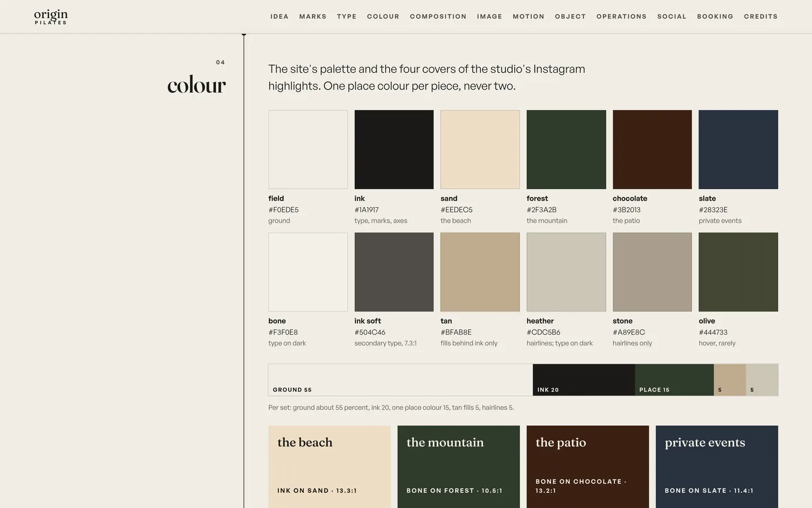Open the OBJECT nav link
Image resolution: width=812 pixels, height=508 pixels.
pyautogui.click(x=571, y=16)
